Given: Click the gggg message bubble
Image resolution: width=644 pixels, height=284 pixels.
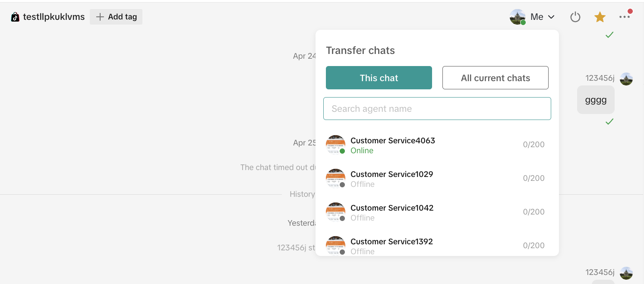Looking at the screenshot, I should (596, 100).
